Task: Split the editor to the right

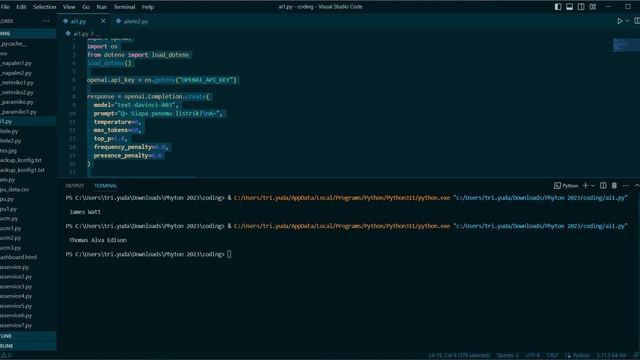Action: [x=637, y=21]
